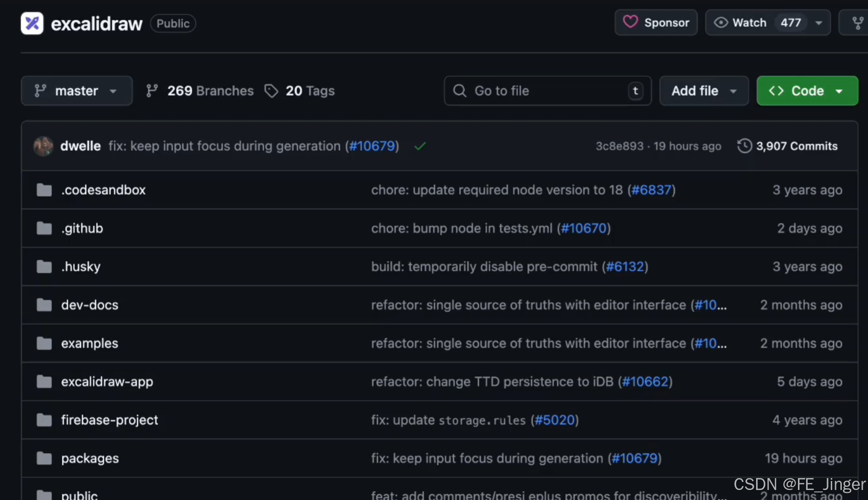Viewport: 868px width, 500px height.
Task: Open the green Code menu button
Action: (x=807, y=90)
